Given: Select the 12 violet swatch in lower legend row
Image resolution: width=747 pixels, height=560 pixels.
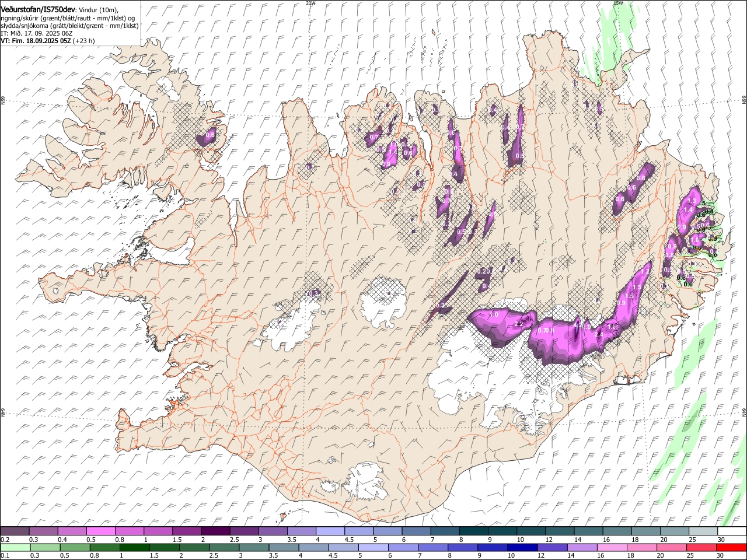Looking at the screenshot, I should click(x=553, y=547).
